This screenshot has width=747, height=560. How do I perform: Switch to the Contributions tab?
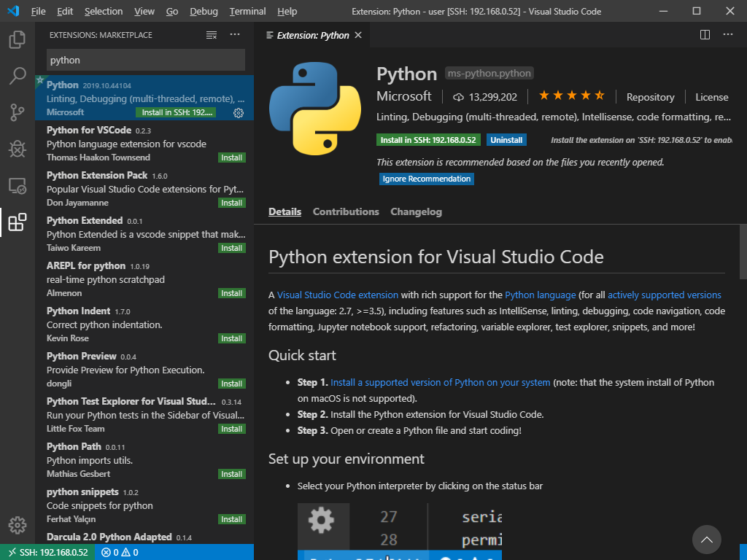346,211
